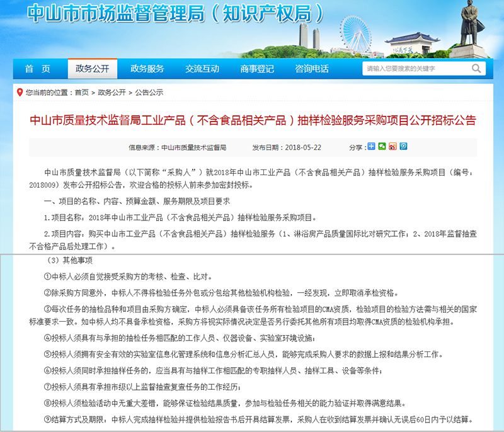
Task: Share to Sina Weibo icon
Action: (x=392, y=146)
